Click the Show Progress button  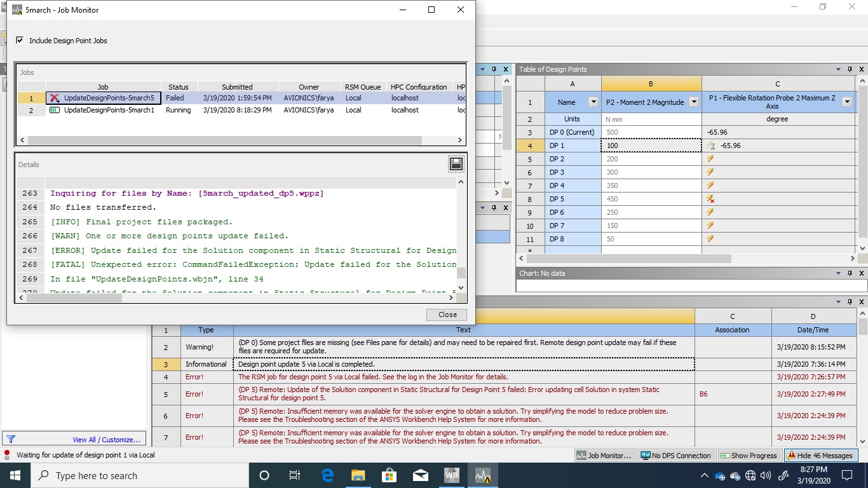pos(749,456)
